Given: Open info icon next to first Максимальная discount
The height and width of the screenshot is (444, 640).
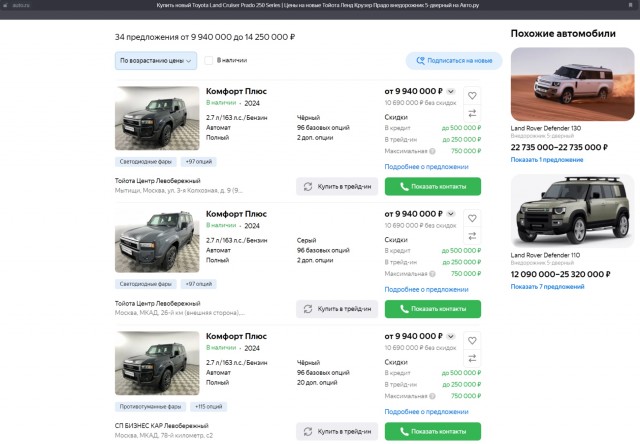Looking at the screenshot, I should click(432, 151).
